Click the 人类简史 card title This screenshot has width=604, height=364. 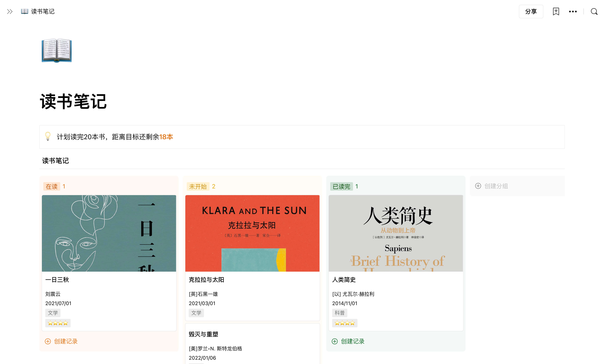(x=344, y=280)
